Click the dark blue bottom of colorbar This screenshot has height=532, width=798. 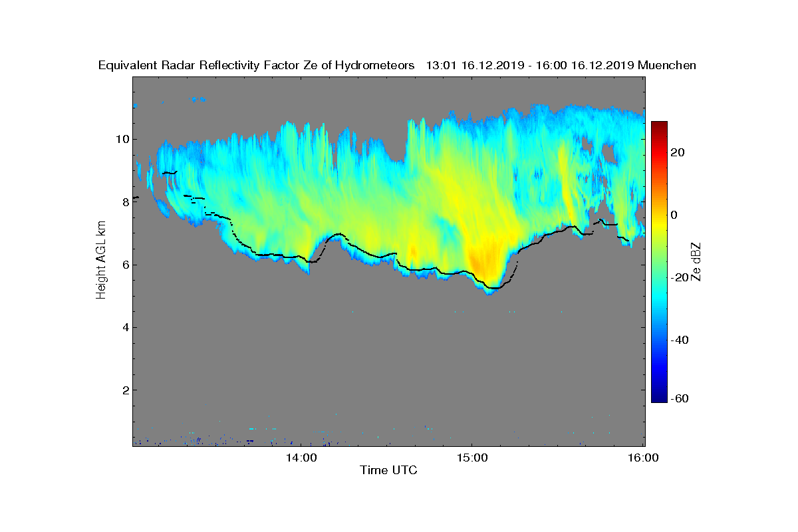659,398
